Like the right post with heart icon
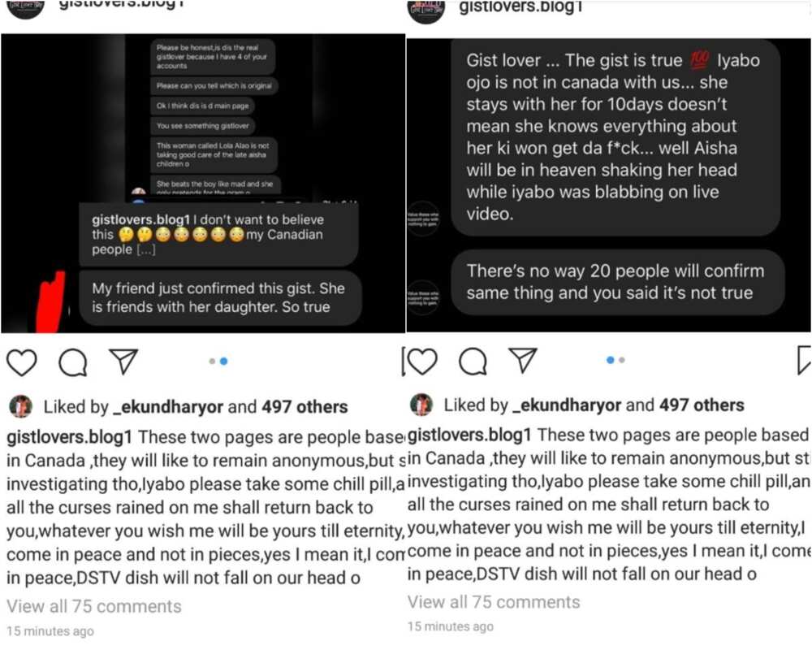This screenshot has width=812, height=650. click(422, 361)
